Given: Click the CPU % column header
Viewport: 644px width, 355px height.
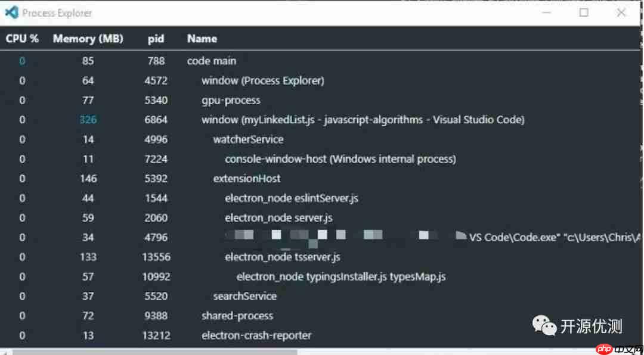Looking at the screenshot, I should pyautogui.click(x=22, y=39).
